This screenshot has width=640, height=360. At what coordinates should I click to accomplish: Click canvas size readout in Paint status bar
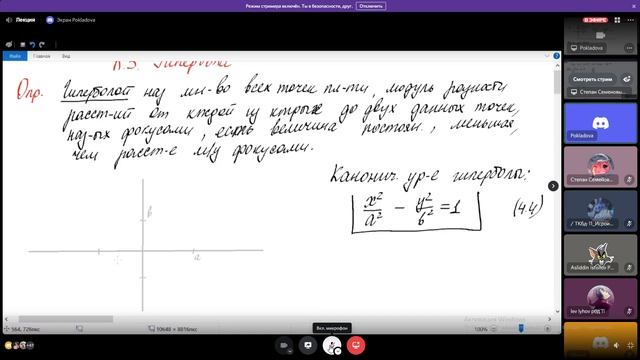click(x=176, y=329)
